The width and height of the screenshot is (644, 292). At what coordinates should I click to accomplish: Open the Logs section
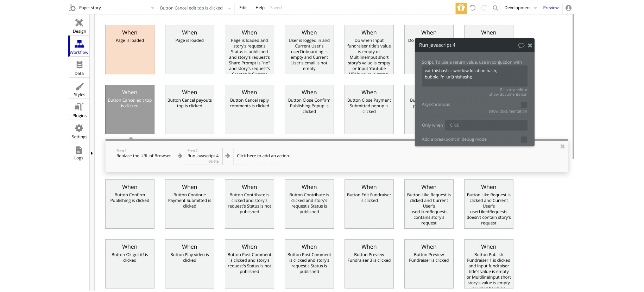pos(79,153)
